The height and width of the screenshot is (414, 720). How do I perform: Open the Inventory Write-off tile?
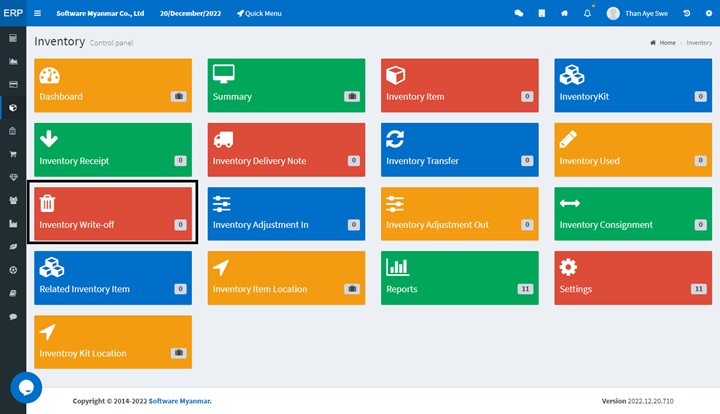(113, 213)
